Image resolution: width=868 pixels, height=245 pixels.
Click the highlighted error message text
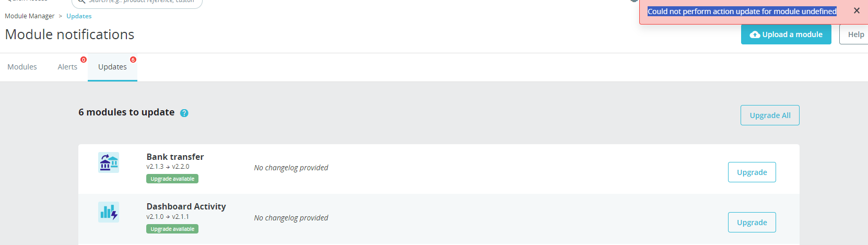pos(742,11)
